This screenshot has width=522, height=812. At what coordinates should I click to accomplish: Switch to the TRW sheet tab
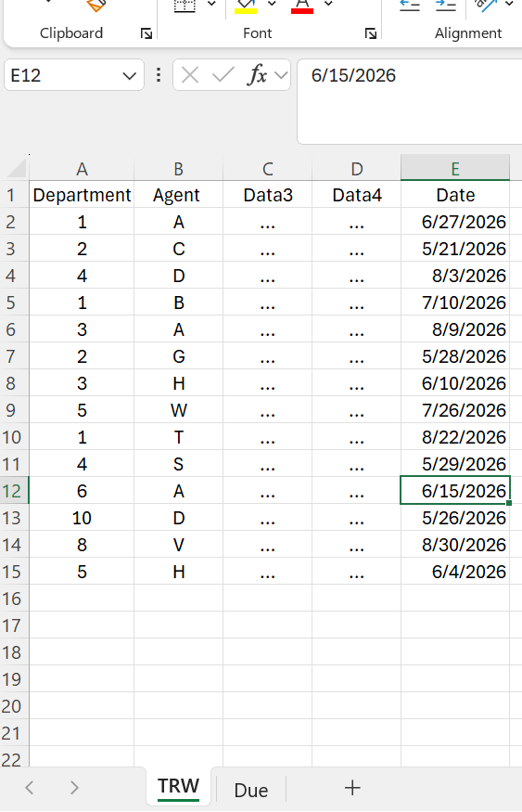click(179, 787)
